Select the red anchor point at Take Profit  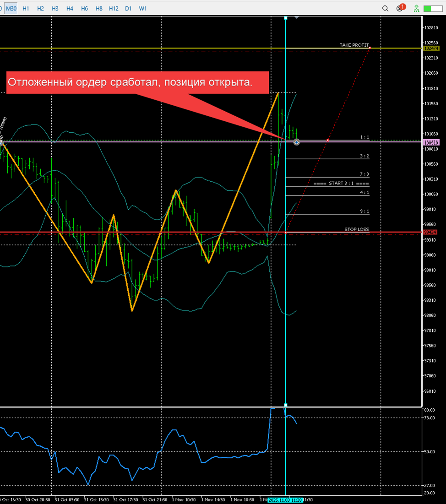[370, 48]
